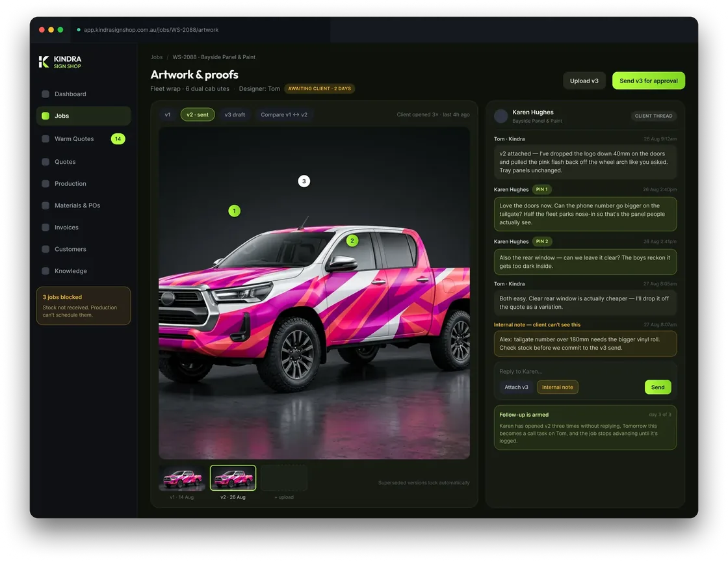Image resolution: width=728 pixels, height=561 pixels.
Task: Click the icon next to Materials & POs
Action: [45, 205]
